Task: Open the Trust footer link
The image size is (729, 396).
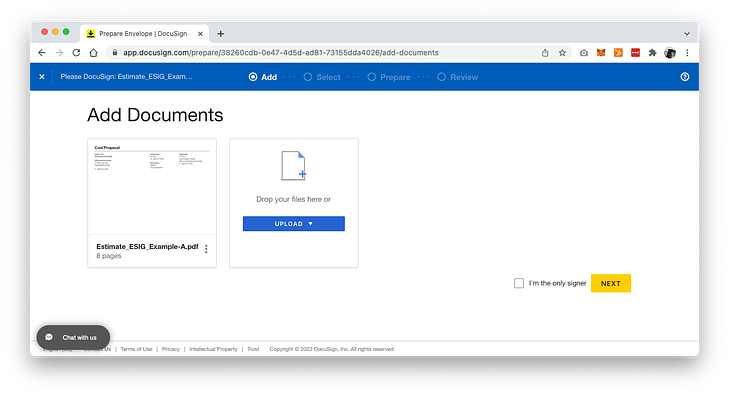Action: click(x=253, y=349)
